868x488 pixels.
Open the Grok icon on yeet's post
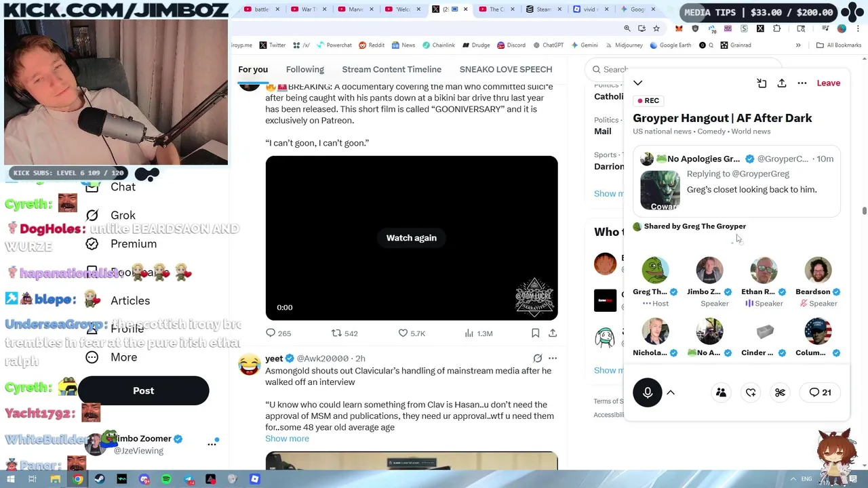click(537, 359)
